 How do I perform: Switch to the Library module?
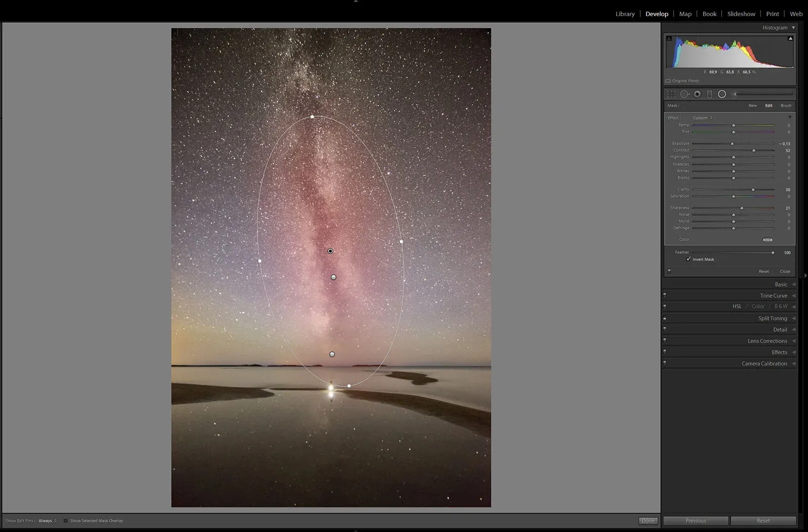pyautogui.click(x=625, y=14)
